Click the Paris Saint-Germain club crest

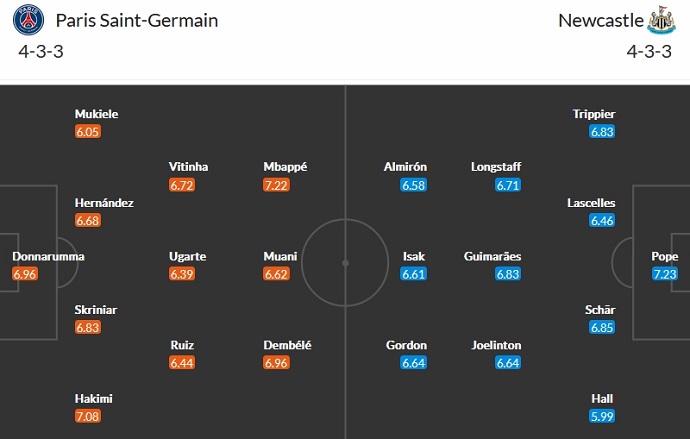30,20
